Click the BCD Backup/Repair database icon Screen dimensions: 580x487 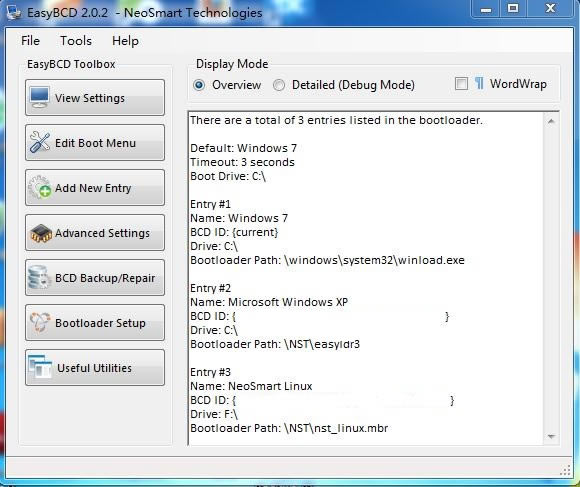(x=39, y=277)
